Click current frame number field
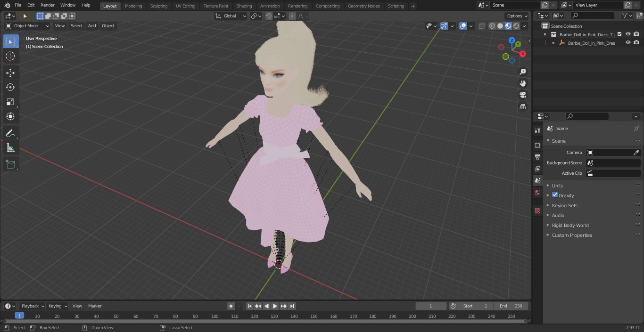Viewport: 644px width, 332px height. click(431, 306)
